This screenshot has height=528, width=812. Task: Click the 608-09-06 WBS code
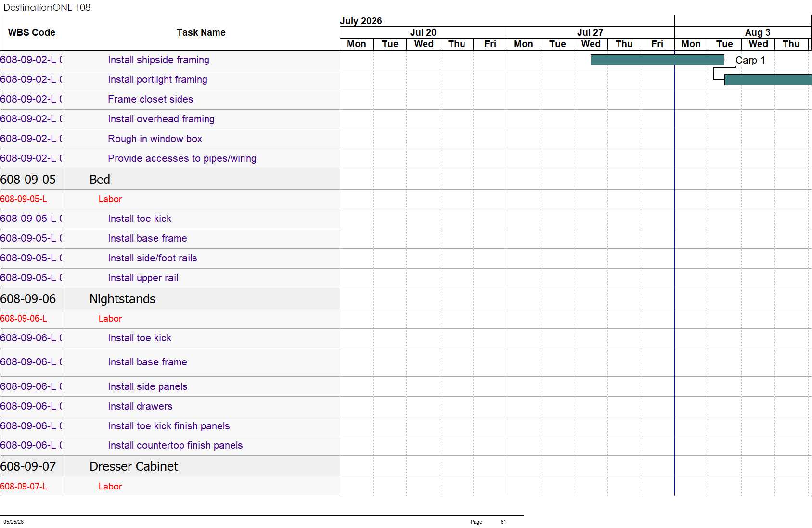pos(28,299)
